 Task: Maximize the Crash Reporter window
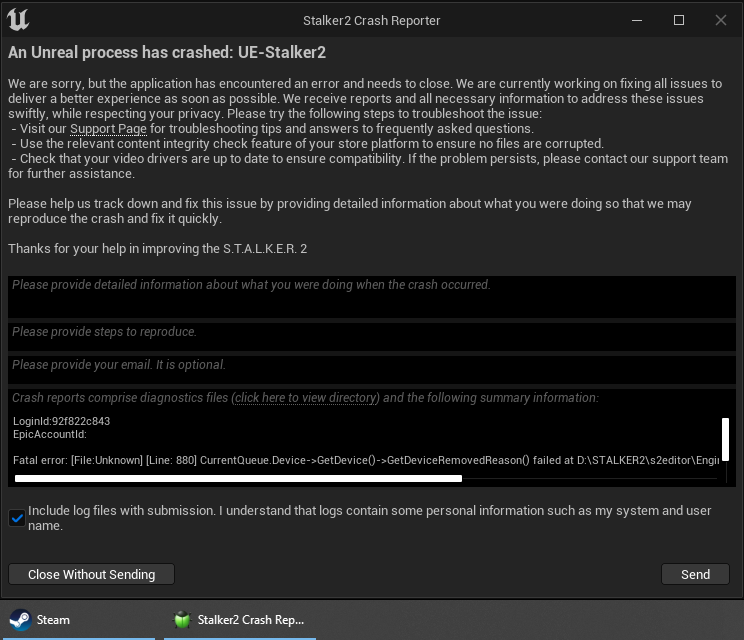point(679,20)
